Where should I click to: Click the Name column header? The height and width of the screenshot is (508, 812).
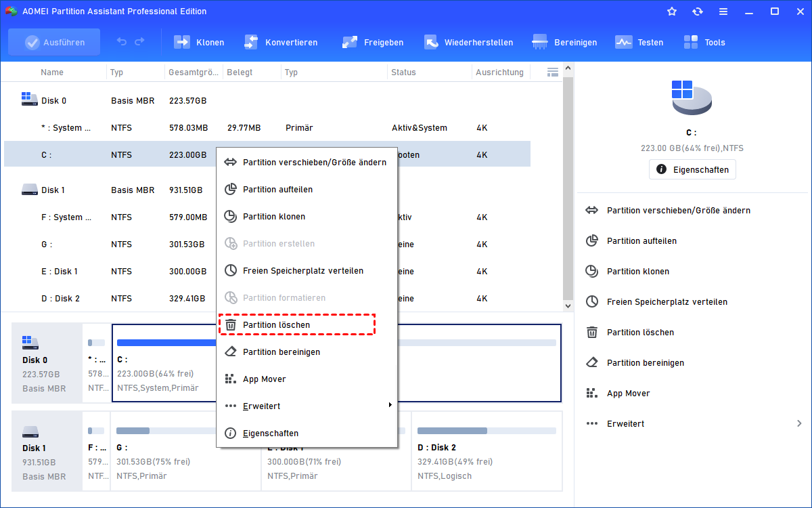point(52,72)
